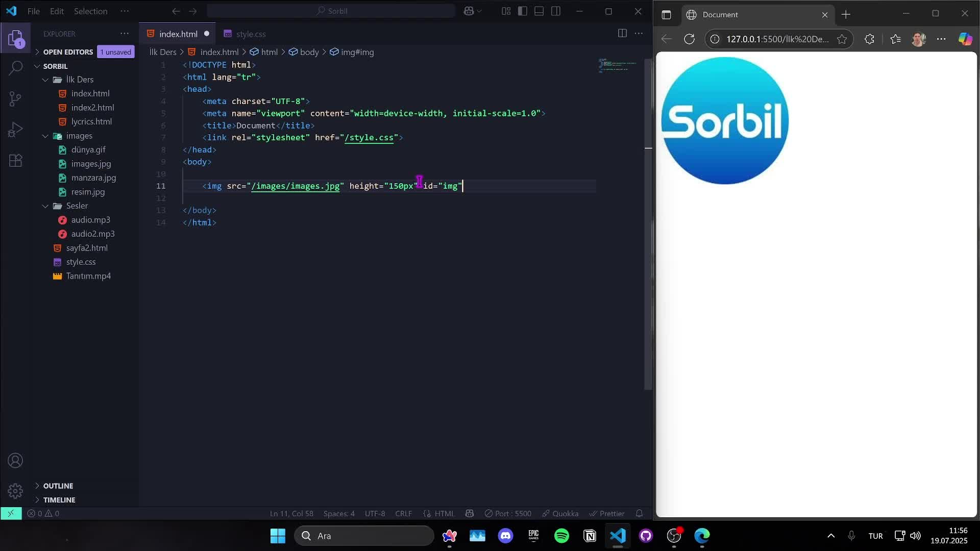Collapse the Sesler folder
Screen dimensions: 980x551
pyautogui.click(x=45, y=206)
